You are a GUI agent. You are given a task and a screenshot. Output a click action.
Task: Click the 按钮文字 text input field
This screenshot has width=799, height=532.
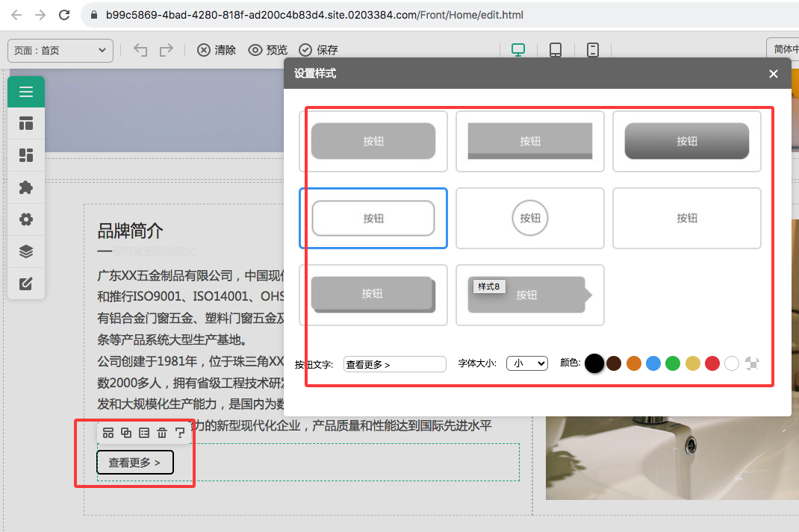(394, 364)
